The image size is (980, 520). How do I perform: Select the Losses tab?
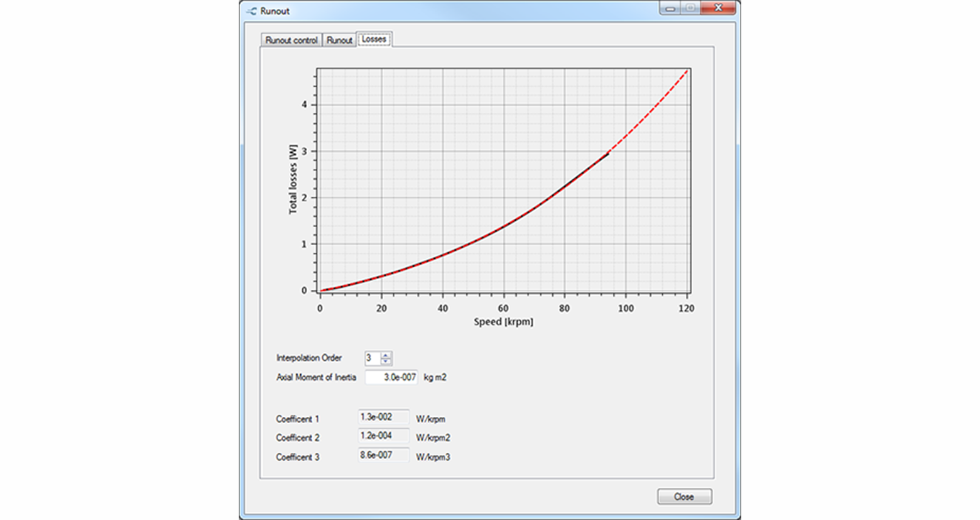tap(374, 39)
